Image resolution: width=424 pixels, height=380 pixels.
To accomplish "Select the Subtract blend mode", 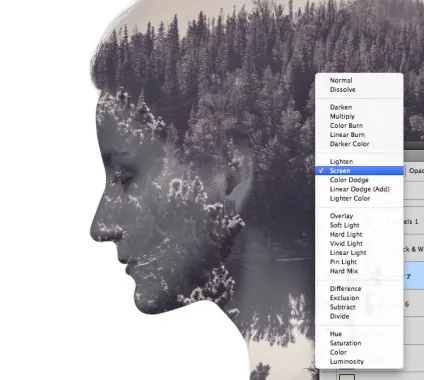I will tap(359, 307).
